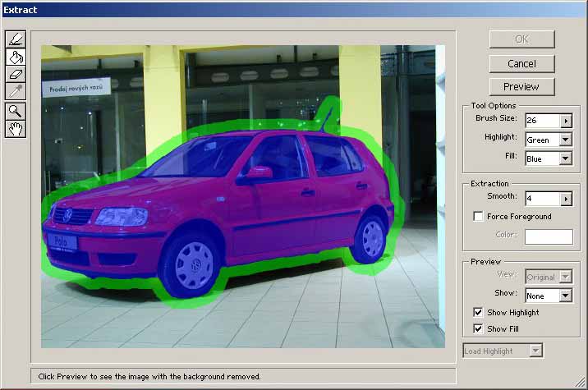Select the Hand pan tool

click(16, 129)
